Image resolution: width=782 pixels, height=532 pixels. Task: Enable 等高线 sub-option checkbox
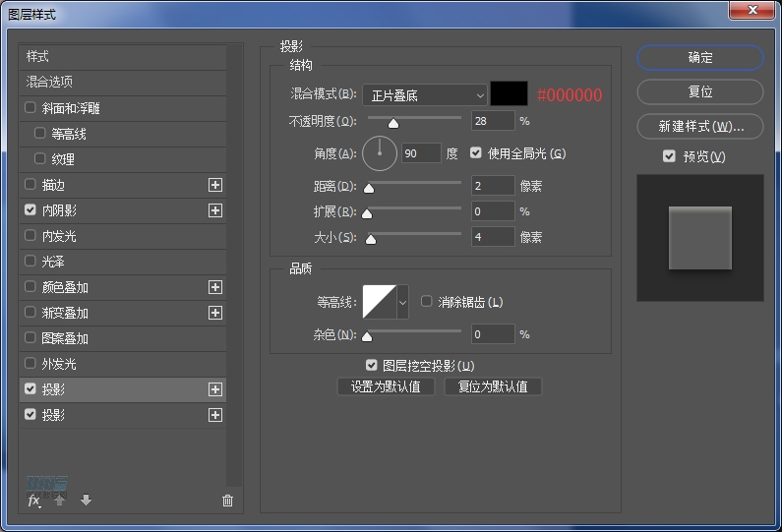click(x=40, y=133)
